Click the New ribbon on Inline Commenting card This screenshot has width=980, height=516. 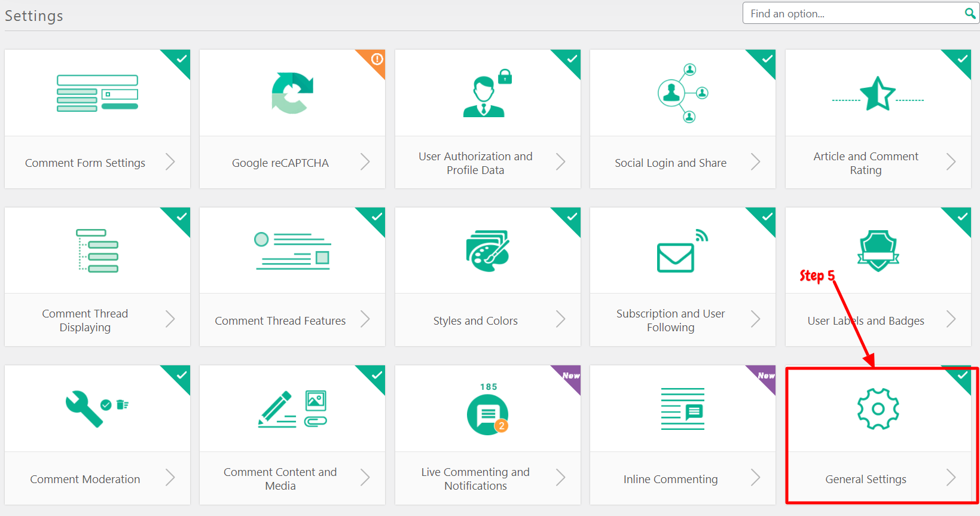point(766,375)
